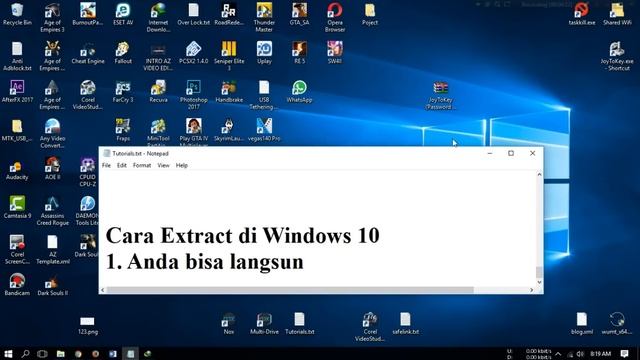Open 123.png image file

point(88,325)
